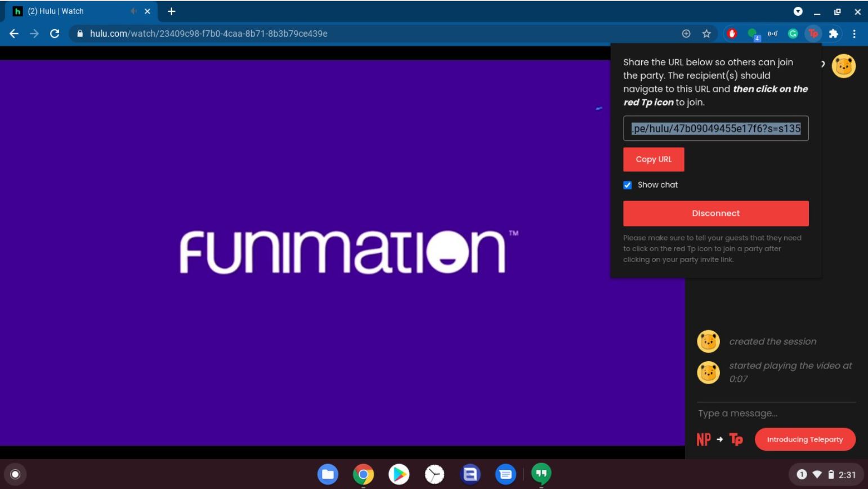This screenshot has width=868, height=489.
Task: Bookmark this page with the star icon
Action: click(706, 34)
